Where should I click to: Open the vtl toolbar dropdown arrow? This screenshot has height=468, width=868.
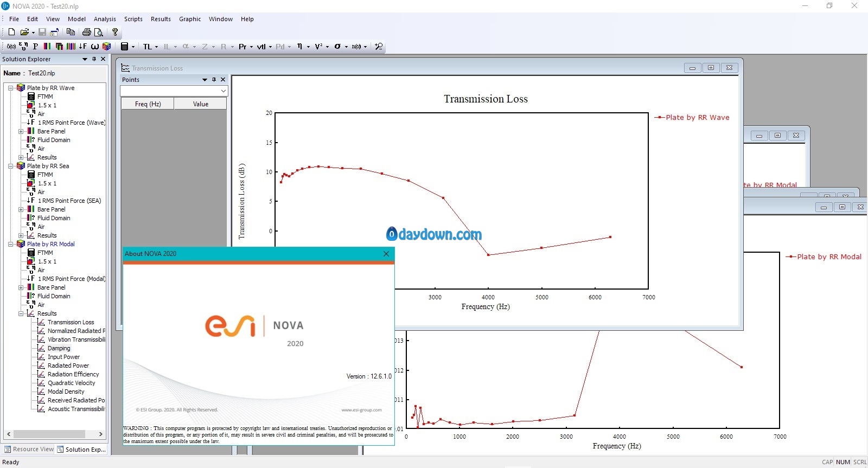[270, 47]
